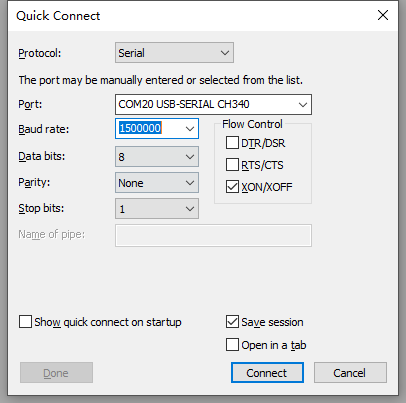Click the Connect button
This screenshot has height=403, width=406.
click(267, 373)
